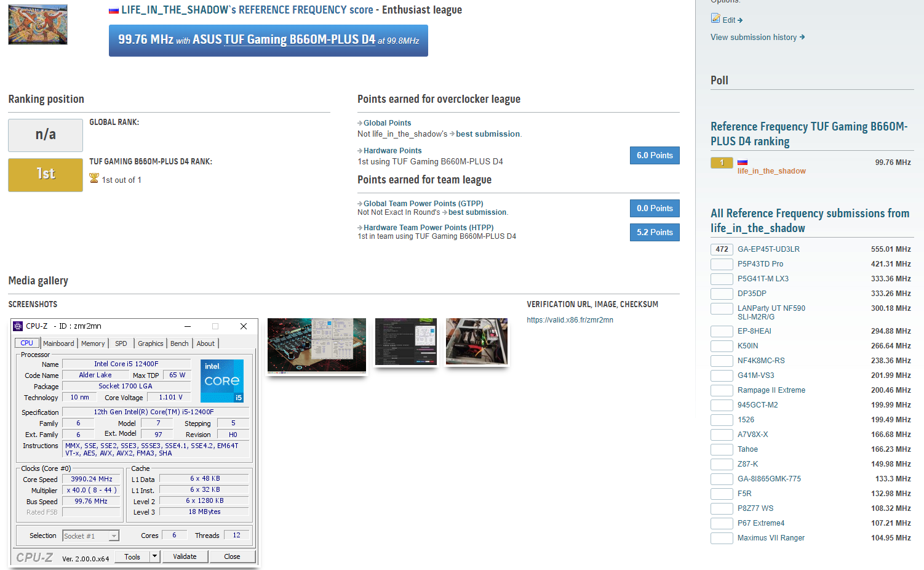The image size is (924, 570).
Task: Open life_in_the_shadow profile link in ranking
Action: pyautogui.click(x=771, y=171)
